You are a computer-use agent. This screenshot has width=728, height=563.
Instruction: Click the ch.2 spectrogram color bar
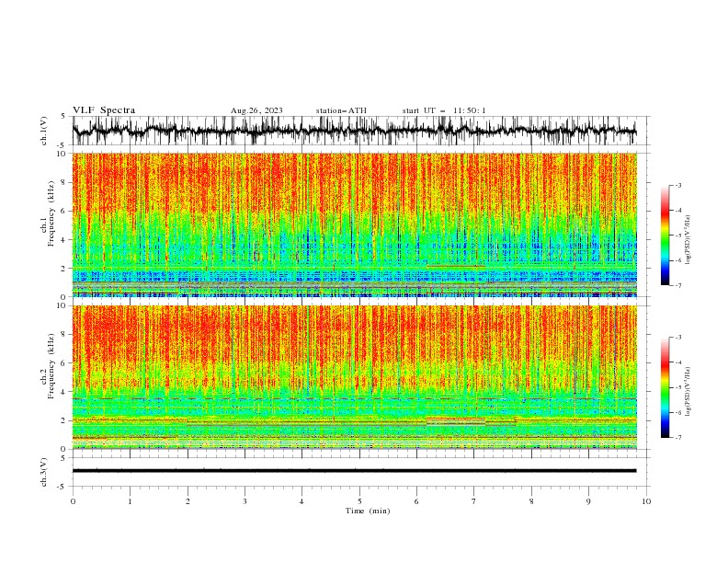665,387
